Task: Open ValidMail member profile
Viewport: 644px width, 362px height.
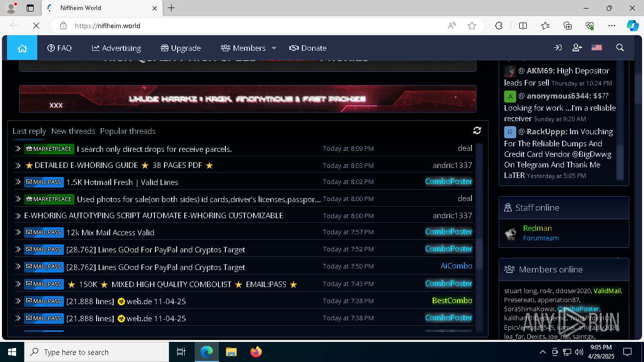Action: coord(607,291)
